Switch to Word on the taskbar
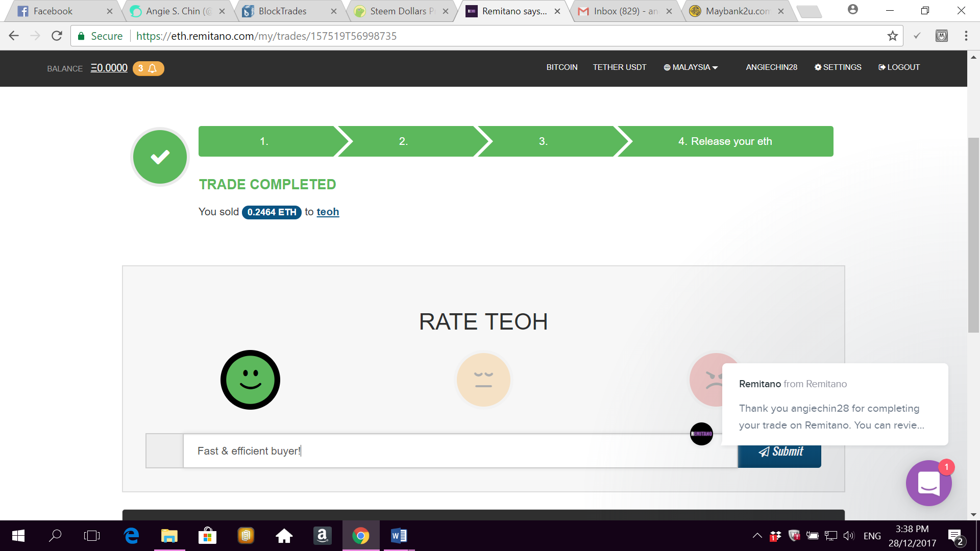The image size is (980, 551). (x=399, y=536)
